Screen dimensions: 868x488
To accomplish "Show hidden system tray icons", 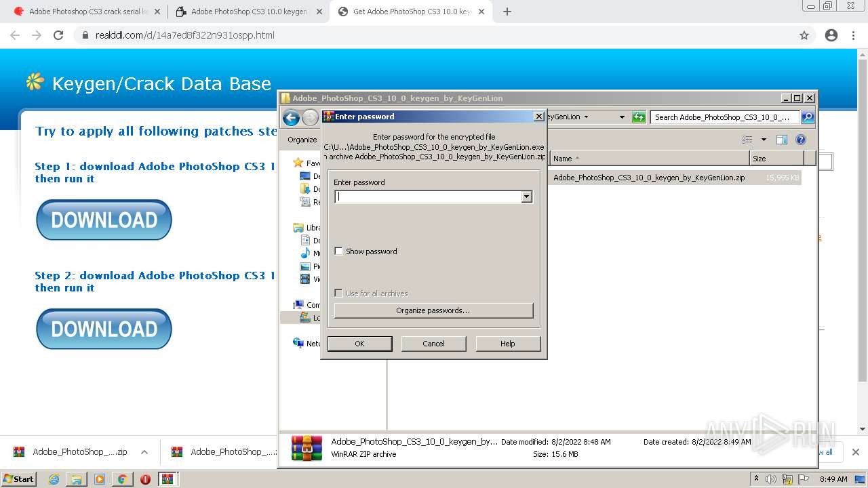I will [757, 479].
